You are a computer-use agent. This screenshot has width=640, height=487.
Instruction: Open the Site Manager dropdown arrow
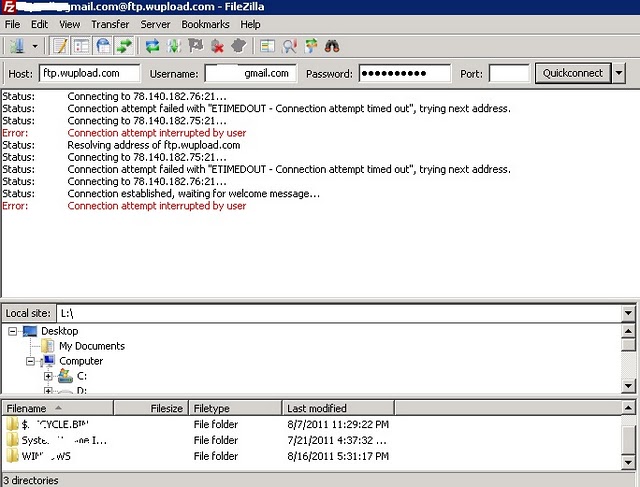(x=35, y=46)
